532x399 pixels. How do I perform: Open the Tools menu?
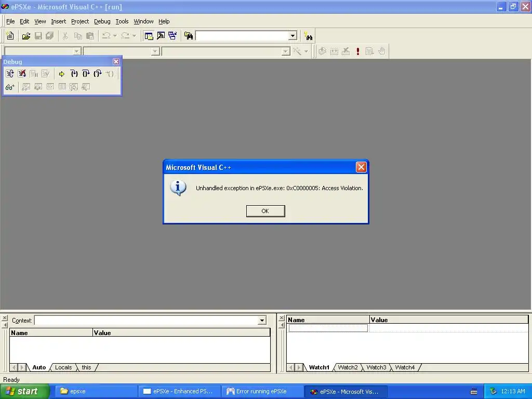click(x=122, y=21)
